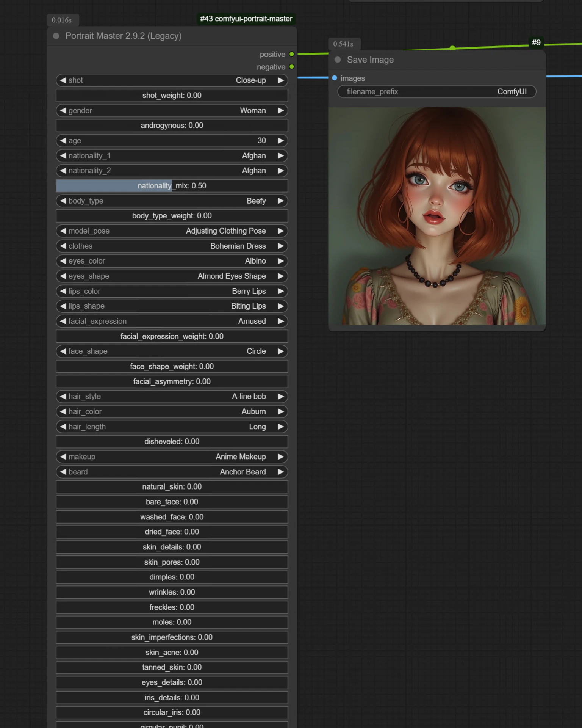Open nationality_1 dropdown showing Afghan
Viewport: 582px width, 728px height.
point(172,156)
